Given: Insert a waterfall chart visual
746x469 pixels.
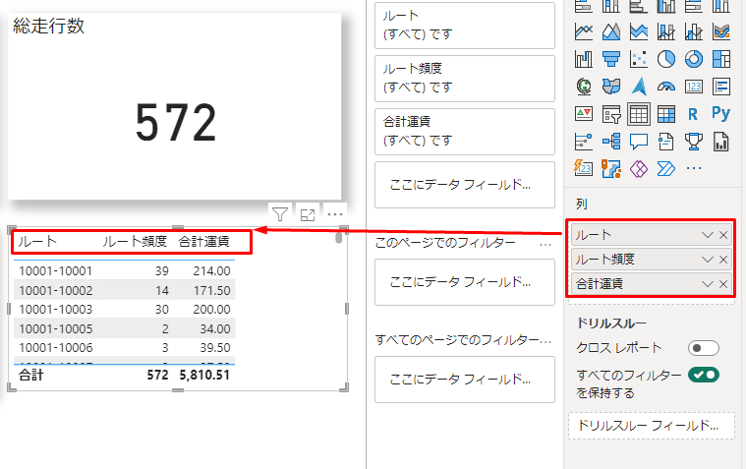Looking at the screenshot, I should pyautogui.click(x=584, y=59).
